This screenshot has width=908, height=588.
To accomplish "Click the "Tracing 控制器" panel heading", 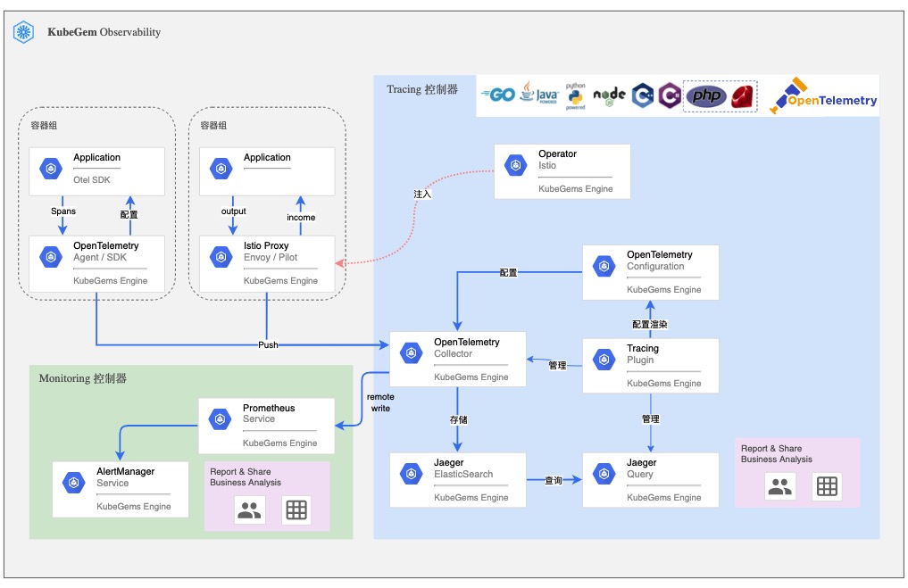I will point(422,89).
